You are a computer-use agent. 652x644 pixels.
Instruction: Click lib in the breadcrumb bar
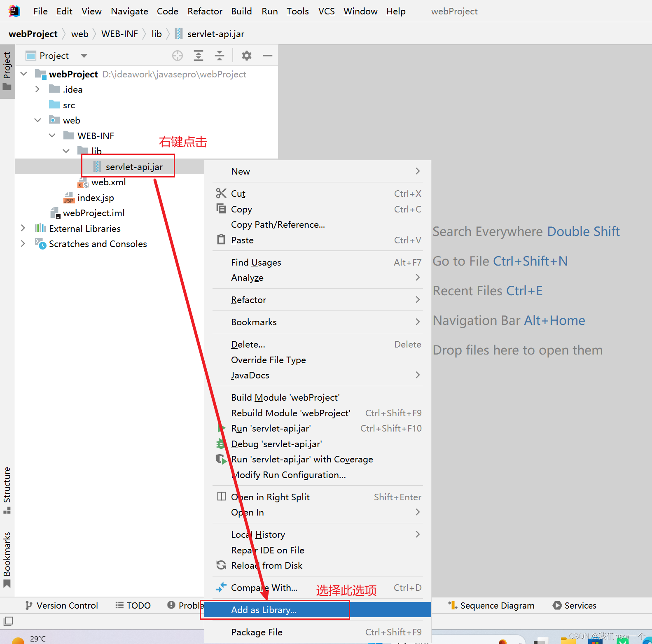[x=157, y=34]
